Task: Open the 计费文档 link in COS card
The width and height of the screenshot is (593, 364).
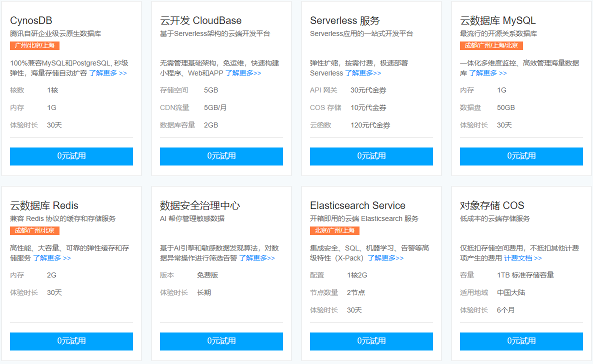Action: tap(523, 258)
